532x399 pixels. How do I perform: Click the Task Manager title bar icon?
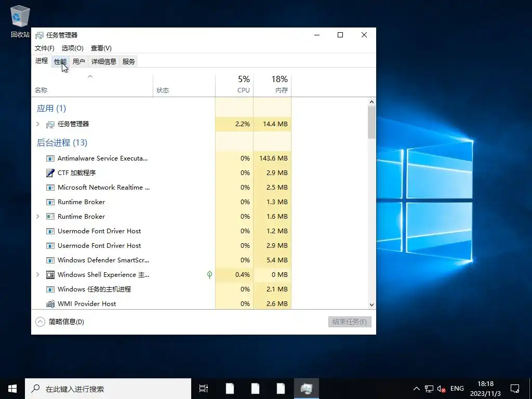coord(39,35)
